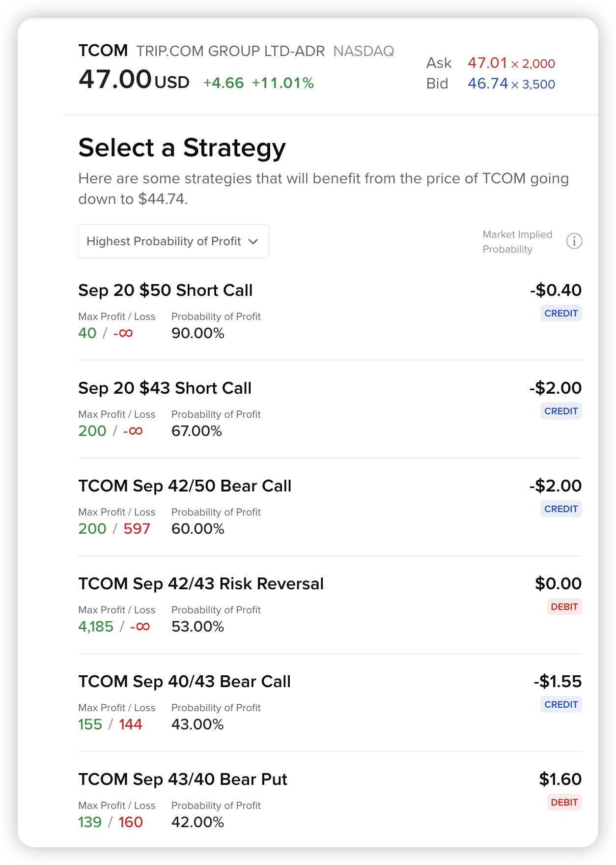This screenshot has width=616, height=865.
Task: Click the Market Implied Probability label
Action: (x=517, y=242)
